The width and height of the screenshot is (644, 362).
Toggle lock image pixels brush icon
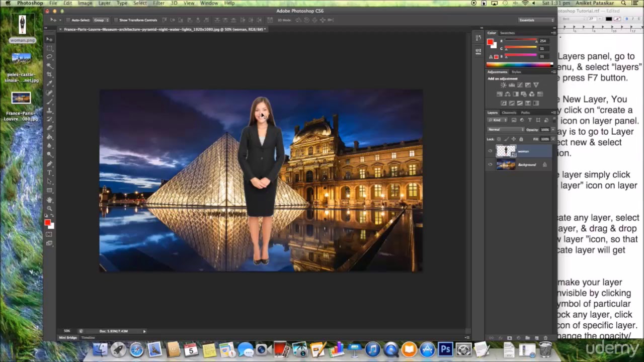507,139
